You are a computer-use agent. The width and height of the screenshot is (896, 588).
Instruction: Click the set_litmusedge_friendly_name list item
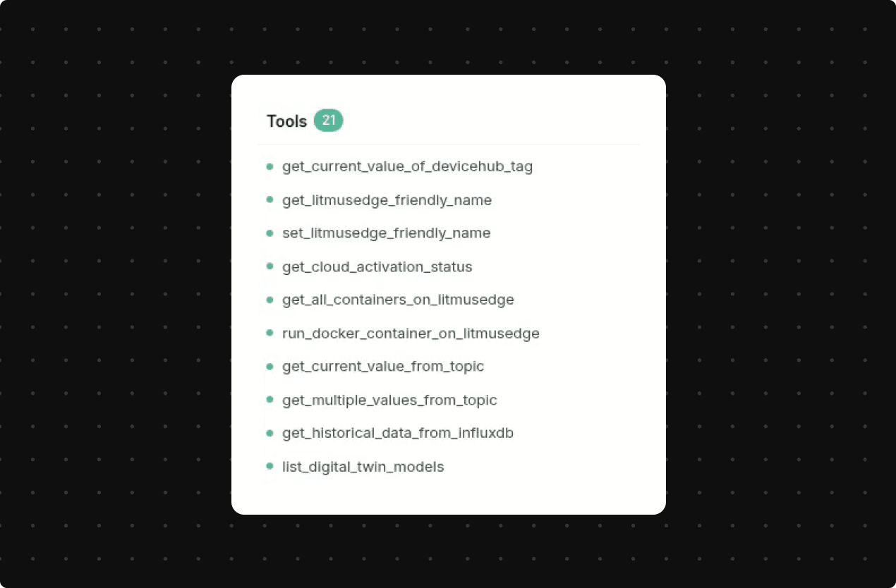387,233
